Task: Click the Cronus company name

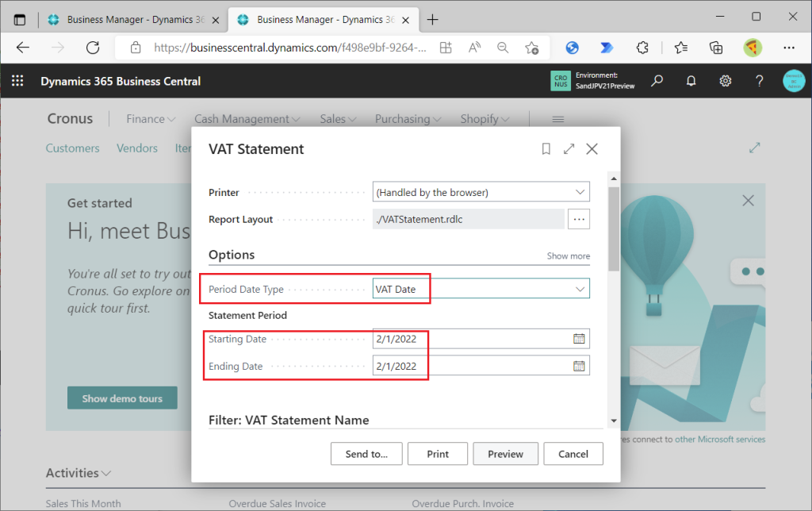Action: point(70,119)
